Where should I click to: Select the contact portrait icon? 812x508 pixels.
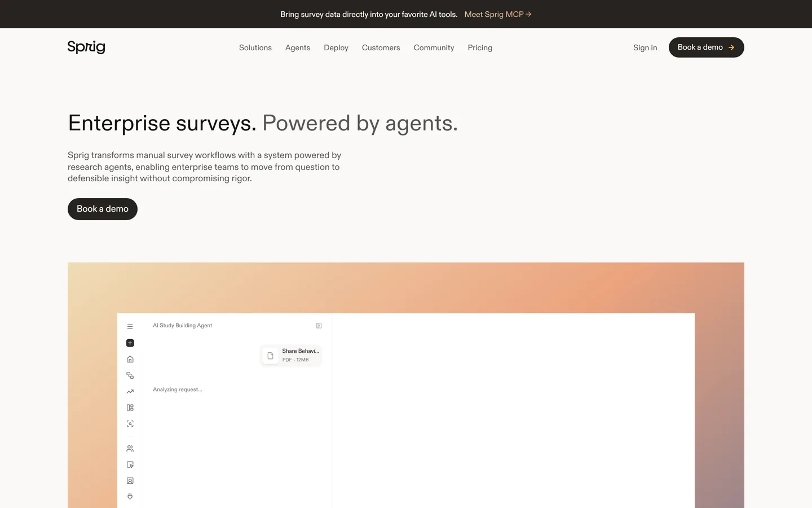coord(130,481)
